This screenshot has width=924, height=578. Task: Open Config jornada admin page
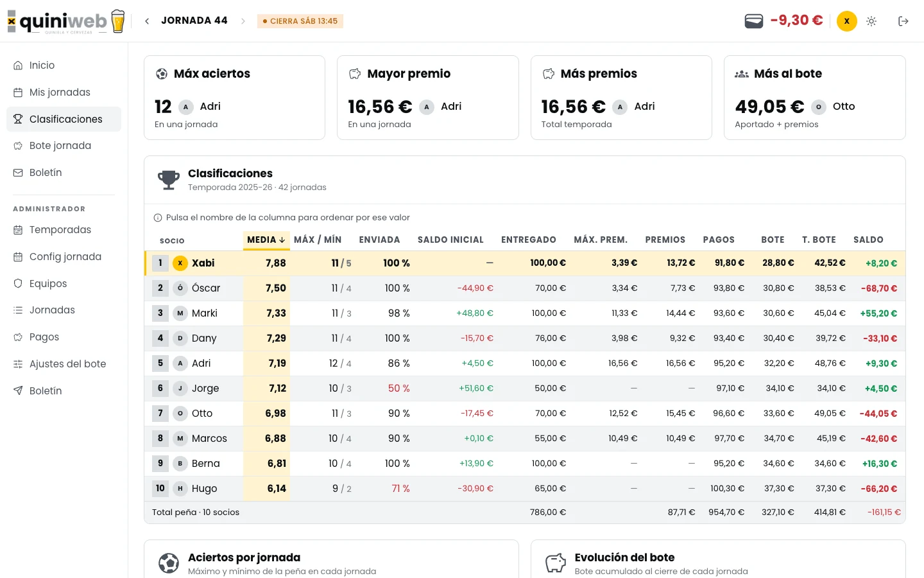click(x=64, y=257)
